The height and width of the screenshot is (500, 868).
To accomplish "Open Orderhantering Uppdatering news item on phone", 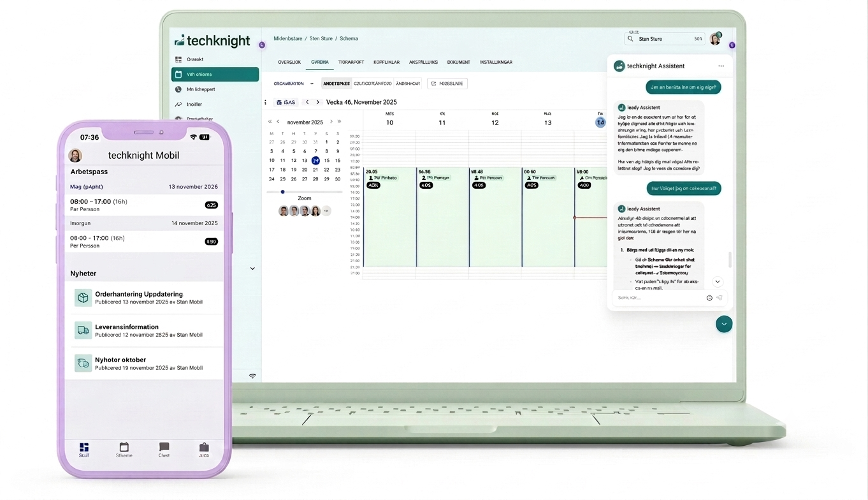I will 144,298.
